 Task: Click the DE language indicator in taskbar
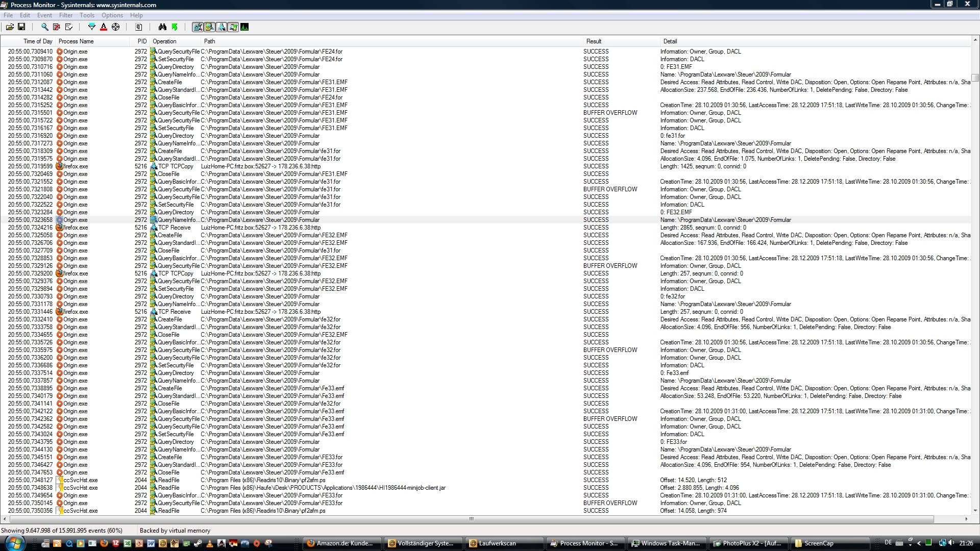[888, 542]
